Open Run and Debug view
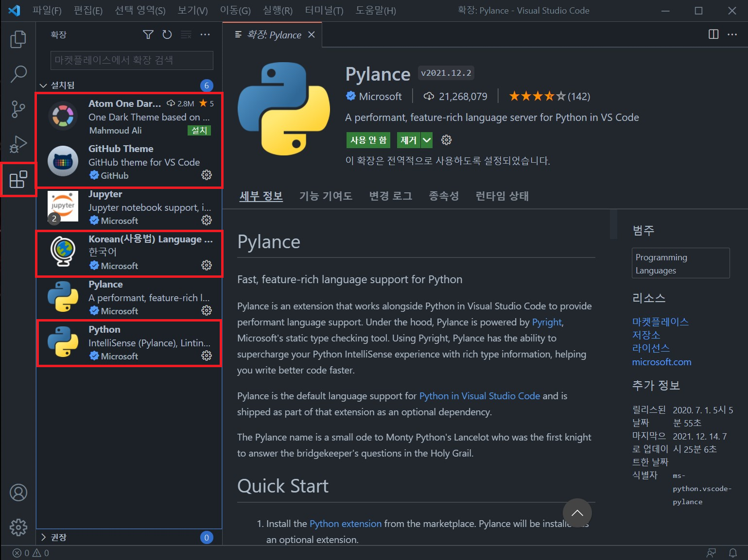 (x=18, y=144)
